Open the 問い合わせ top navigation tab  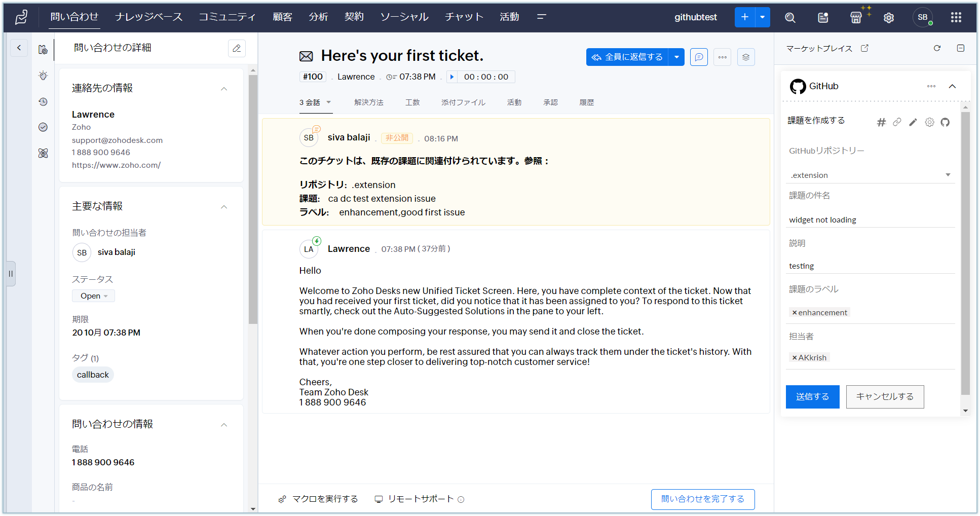[74, 17]
